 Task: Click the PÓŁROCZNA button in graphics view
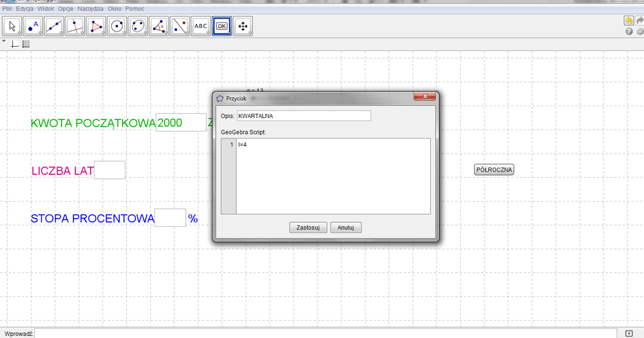pyautogui.click(x=494, y=169)
